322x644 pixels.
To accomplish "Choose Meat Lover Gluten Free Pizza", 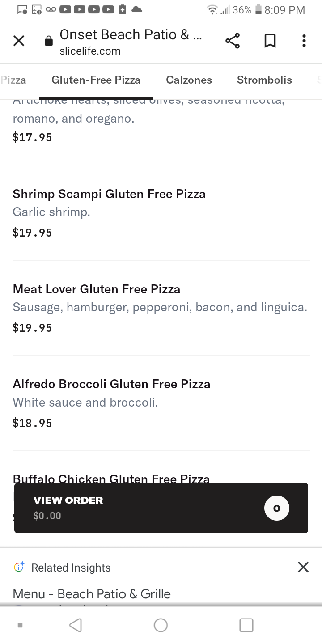I will coord(97,289).
